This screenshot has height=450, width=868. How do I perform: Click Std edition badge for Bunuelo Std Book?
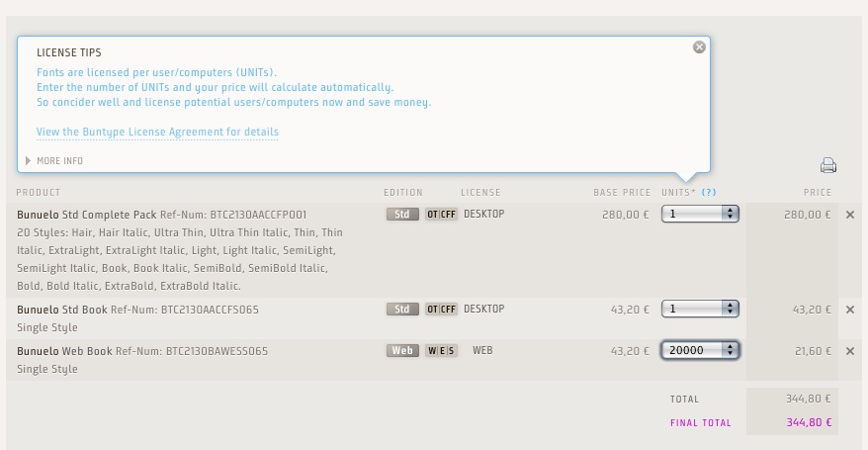click(402, 310)
